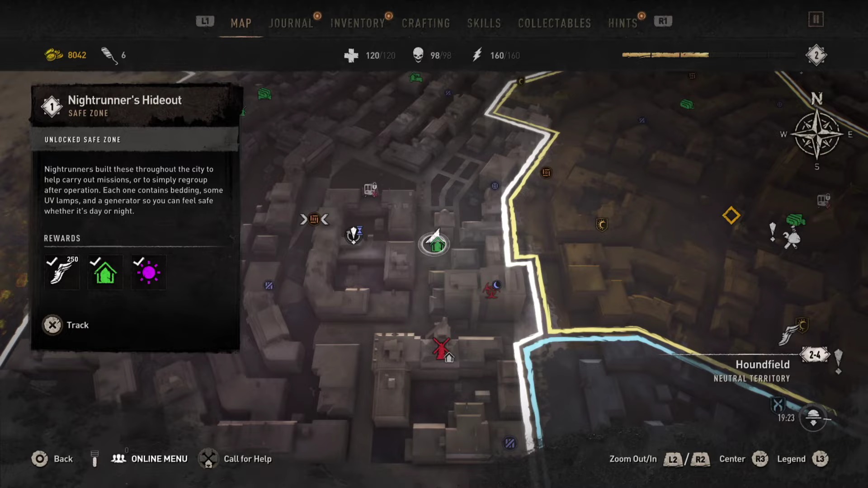Image resolution: width=868 pixels, height=488 pixels.
Task: Select the Collectables tab
Action: (553, 22)
